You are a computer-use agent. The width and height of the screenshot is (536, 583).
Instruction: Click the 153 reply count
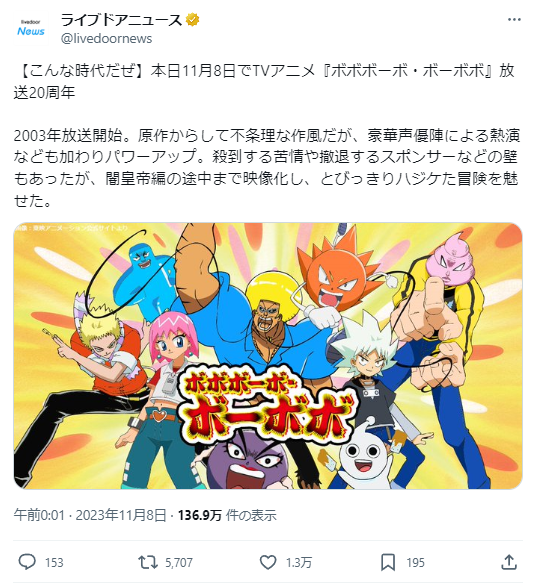point(54,563)
